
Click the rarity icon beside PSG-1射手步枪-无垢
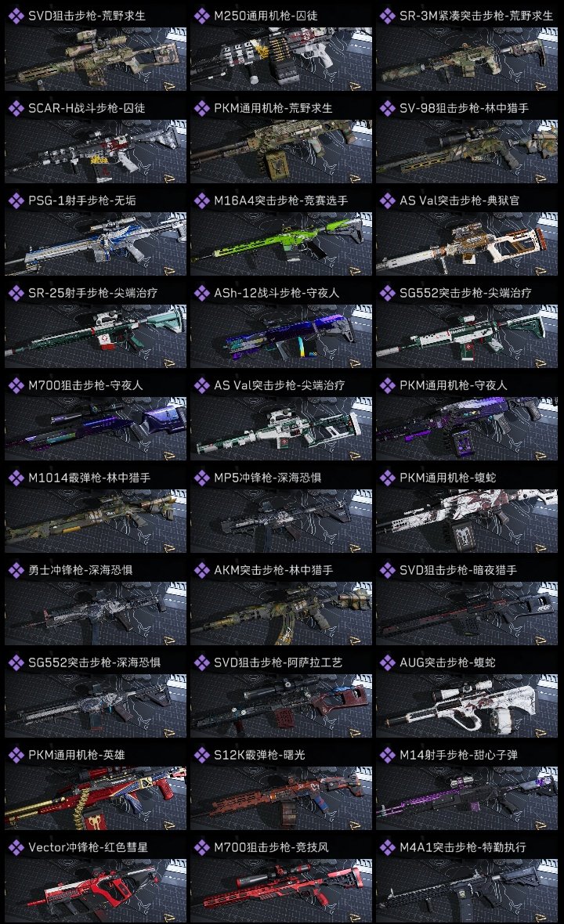[x=16, y=200]
